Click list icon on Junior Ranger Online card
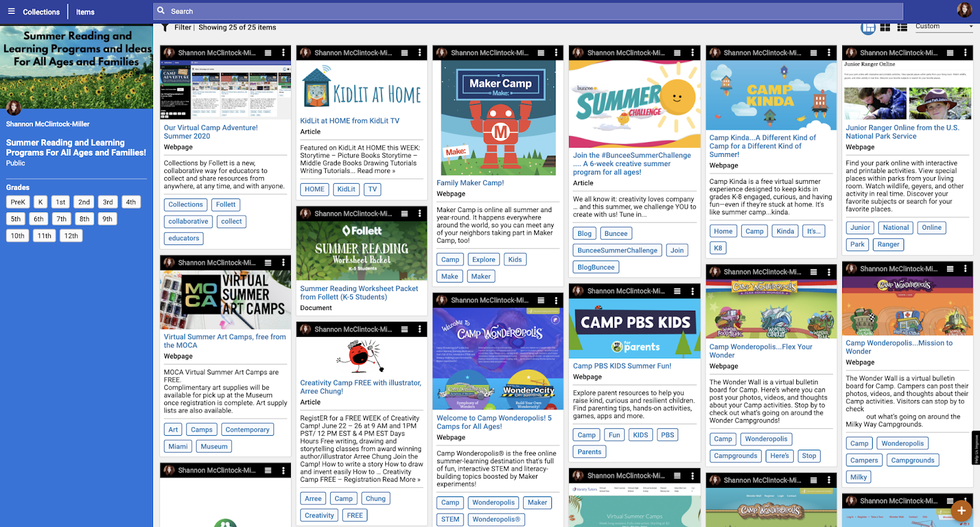Viewport: 980px width, 527px height. (x=950, y=53)
